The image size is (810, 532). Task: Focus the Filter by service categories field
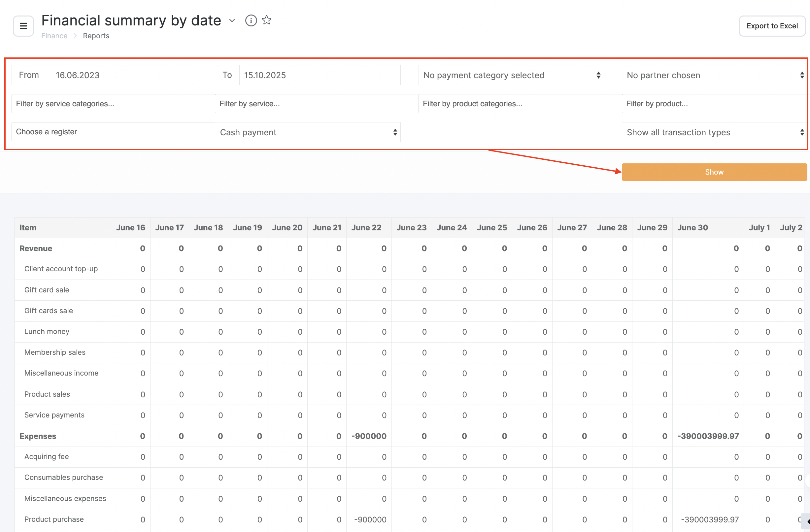[x=113, y=104]
